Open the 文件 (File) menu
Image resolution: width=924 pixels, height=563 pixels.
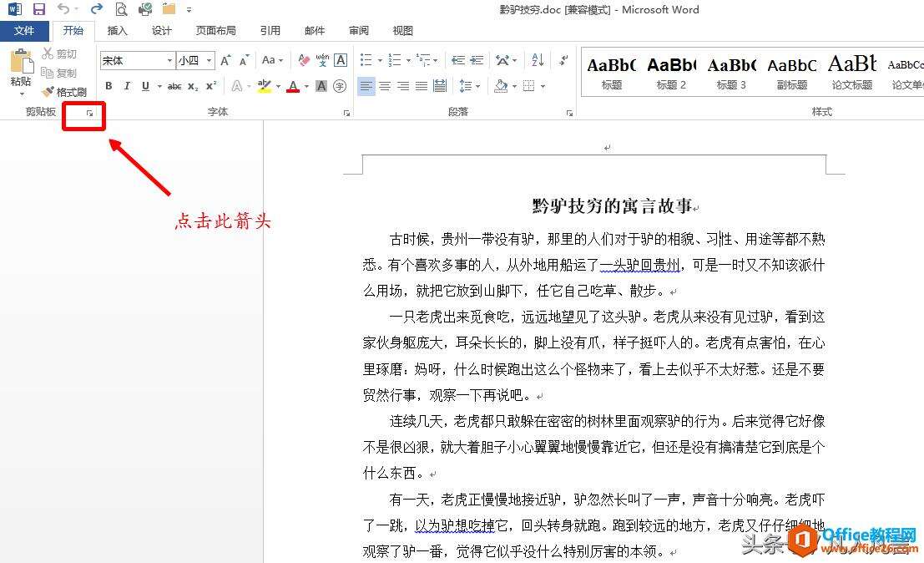24,31
